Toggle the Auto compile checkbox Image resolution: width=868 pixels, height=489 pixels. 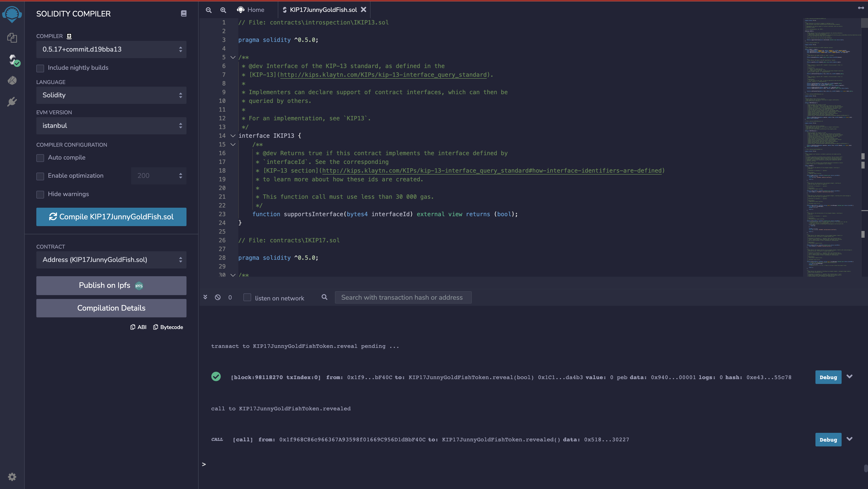click(x=40, y=158)
